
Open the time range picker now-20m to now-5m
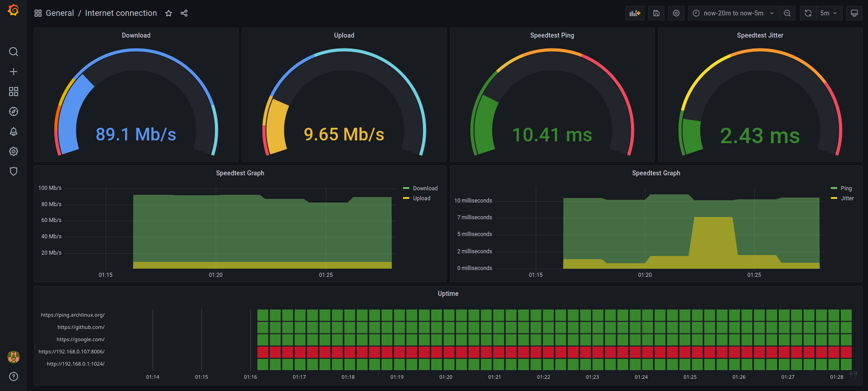[x=734, y=13]
